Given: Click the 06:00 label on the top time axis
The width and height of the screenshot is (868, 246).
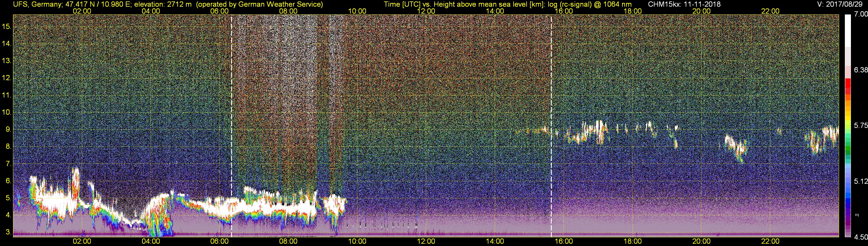Looking at the screenshot, I should pyautogui.click(x=219, y=11).
